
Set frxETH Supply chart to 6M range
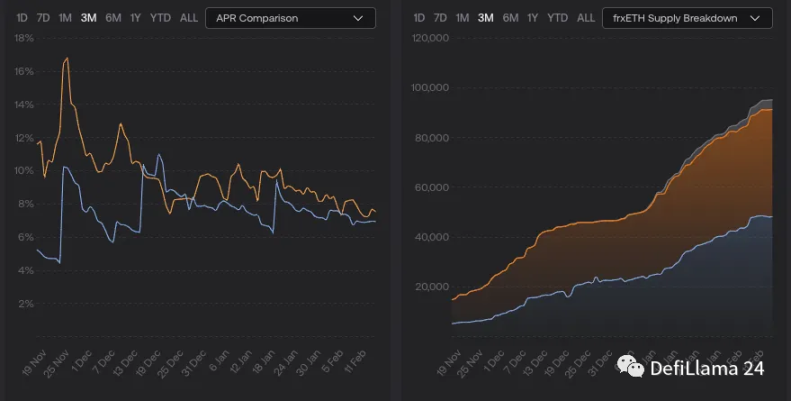(510, 18)
